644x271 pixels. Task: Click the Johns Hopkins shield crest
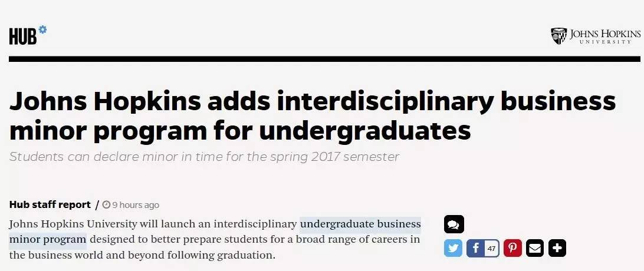pos(558,36)
